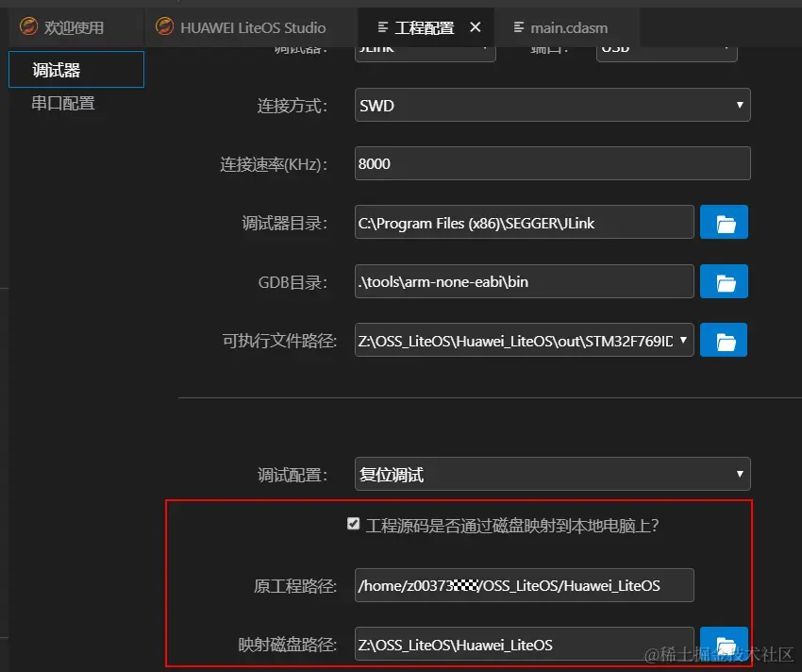The height and width of the screenshot is (672, 802).
Task: Browse for GDB目录 (GDB directory) folder
Action: (724, 281)
